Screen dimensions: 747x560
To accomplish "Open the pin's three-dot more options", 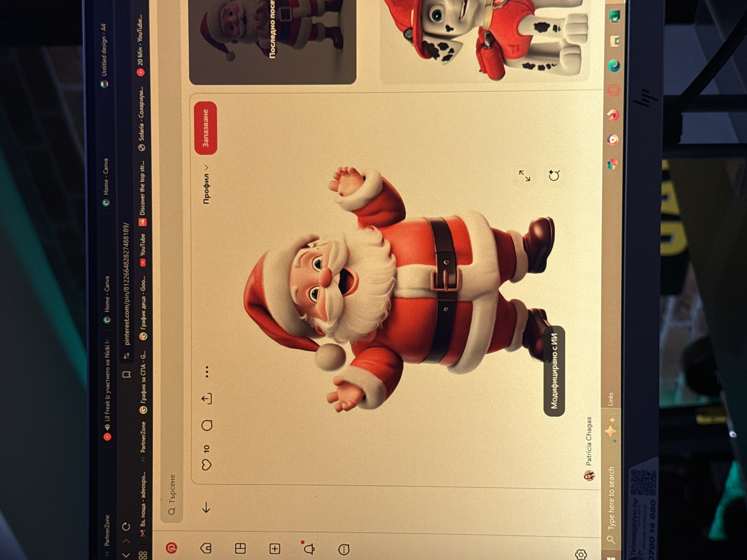I will 207,372.
